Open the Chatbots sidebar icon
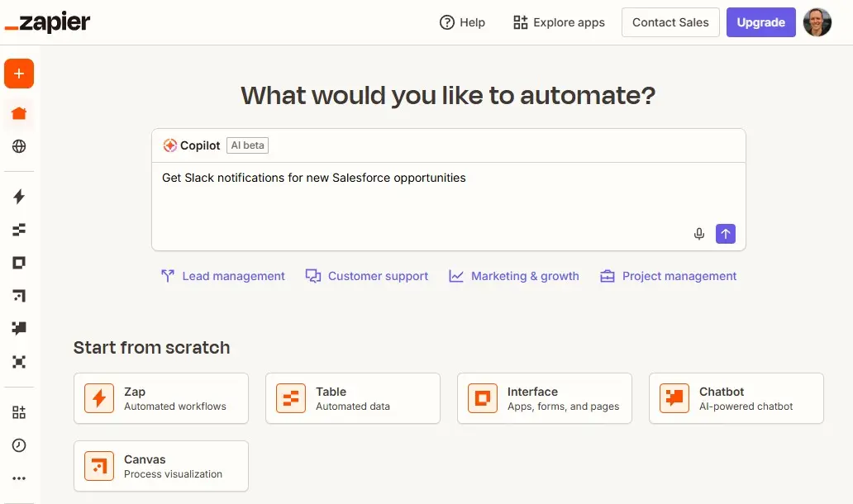Screen dimensions: 853x504 tap(18, 329)
